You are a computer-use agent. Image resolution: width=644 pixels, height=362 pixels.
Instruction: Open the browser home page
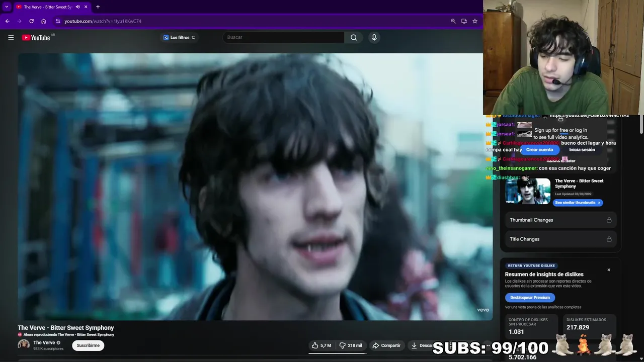point(43,21)
